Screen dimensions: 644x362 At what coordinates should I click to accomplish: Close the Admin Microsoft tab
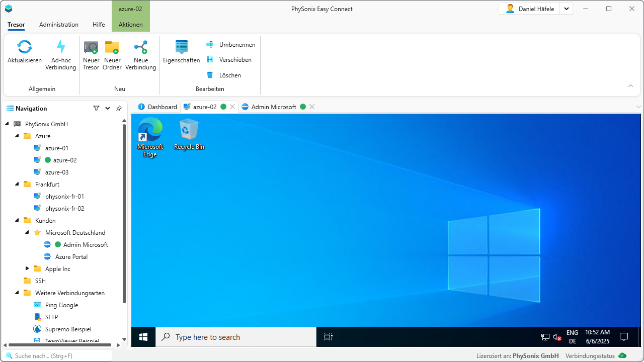(x=312, y=107)
